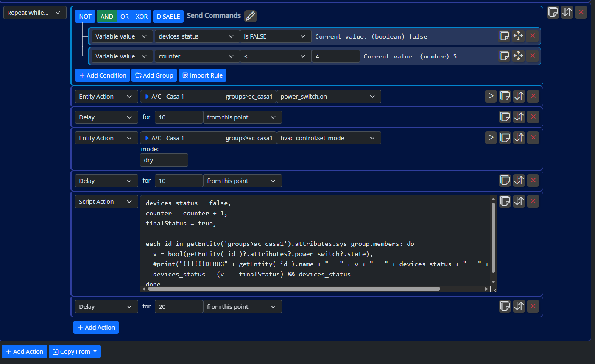
Task: Click the script editor horizontal scrollbar
Action: 293,289
